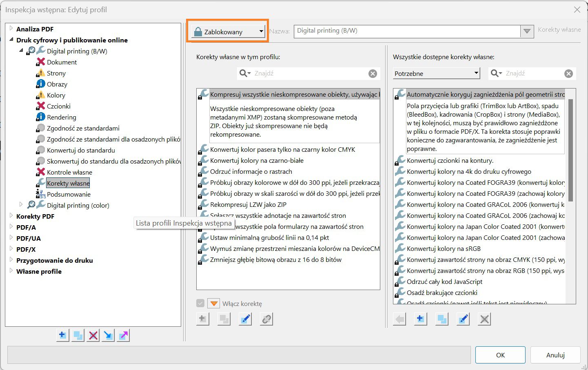The image size is (588, 370).
Task: Close the Edytuj profil dialog
Action: (577, 9)
